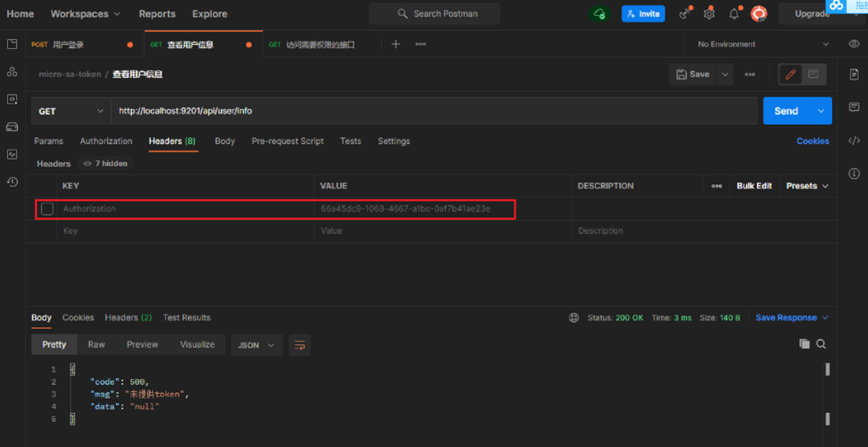Open the No Environment selector dropdown
Screen dimensions: 868x447
click(x=763, y=44)
